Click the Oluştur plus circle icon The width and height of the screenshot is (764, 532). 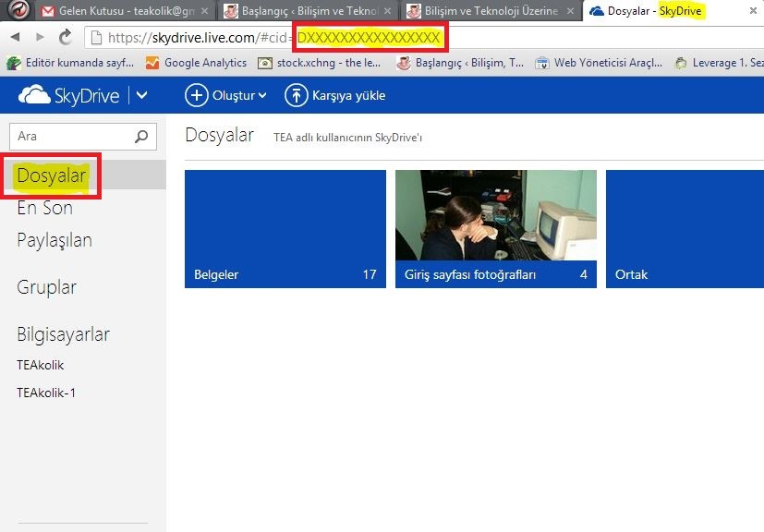[197, 95]
